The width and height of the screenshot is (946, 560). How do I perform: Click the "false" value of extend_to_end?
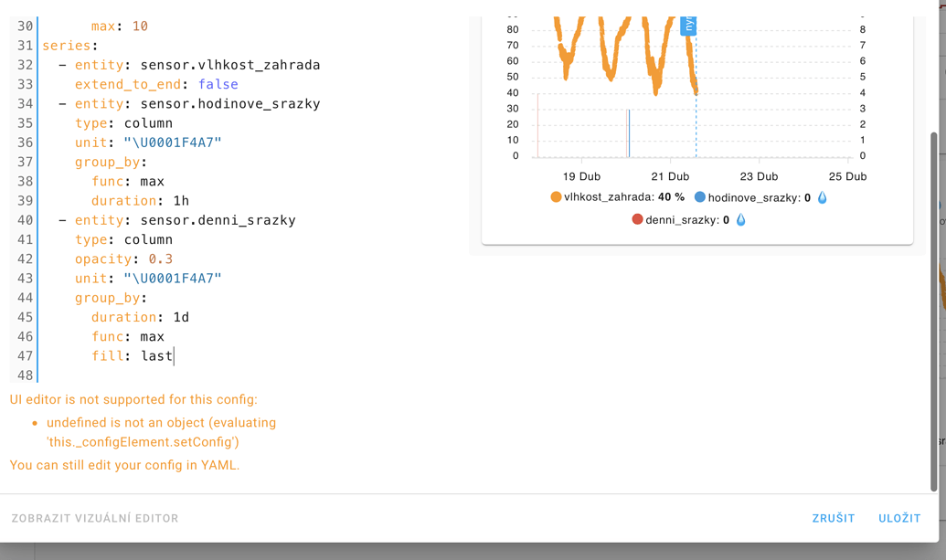(218, 84)
